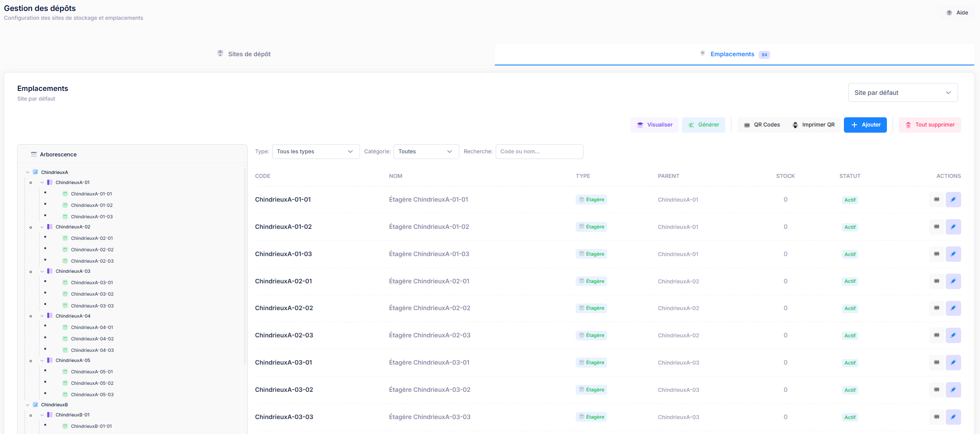Open the Type filter dropdown
The width and height of the screenshot is (980, 434).
[x=315, y=152]
